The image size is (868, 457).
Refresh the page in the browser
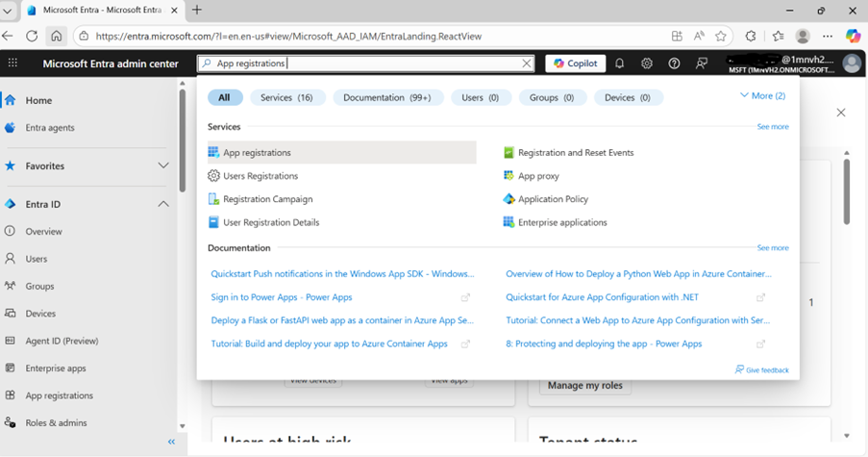click(32, 36)
